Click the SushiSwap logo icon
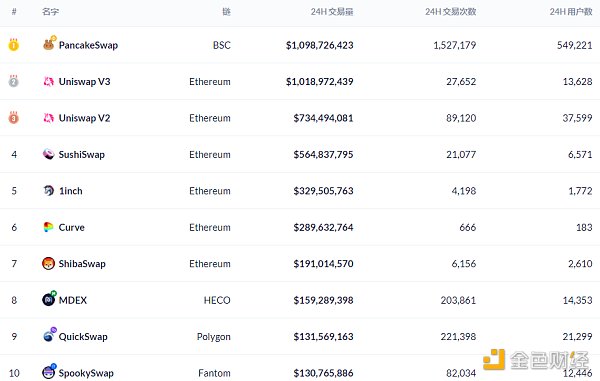The width and height of the screenshot is (600, 381). (x=49, y=154)
